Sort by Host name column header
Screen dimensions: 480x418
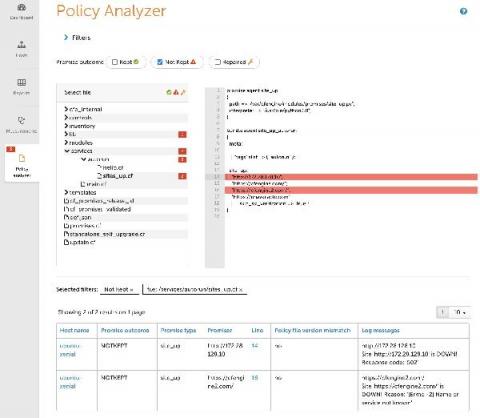[x=74, y=330]
